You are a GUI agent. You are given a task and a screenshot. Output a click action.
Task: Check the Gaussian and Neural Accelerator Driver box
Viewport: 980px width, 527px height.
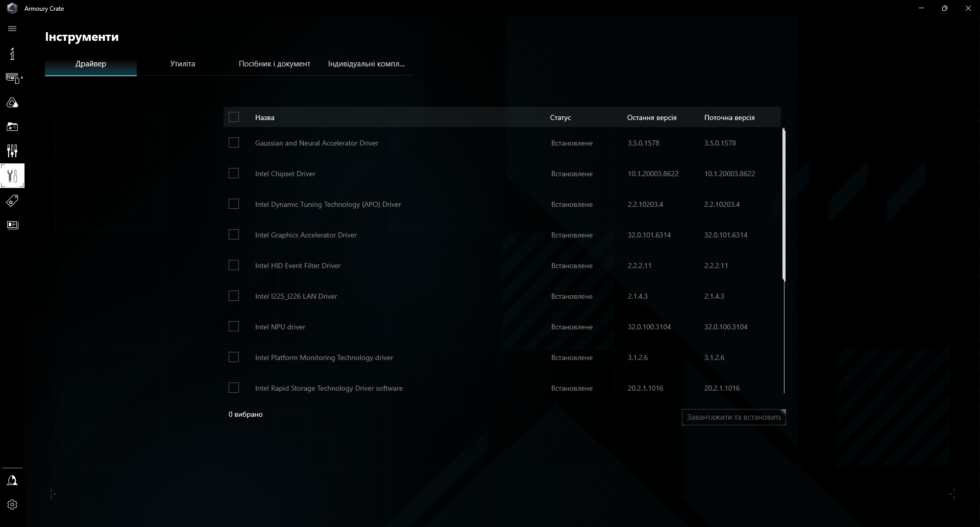coord(234,143)
